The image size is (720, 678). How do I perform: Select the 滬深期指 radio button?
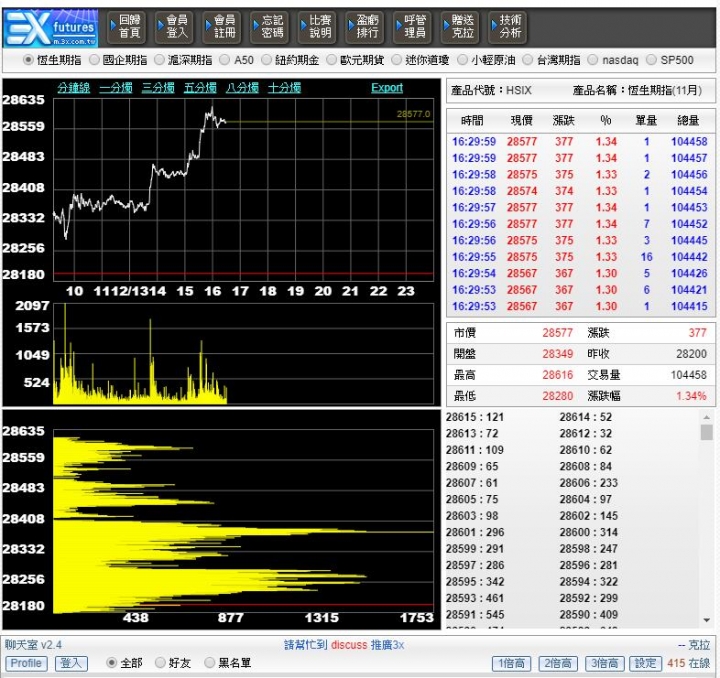(x=159, y=60)
